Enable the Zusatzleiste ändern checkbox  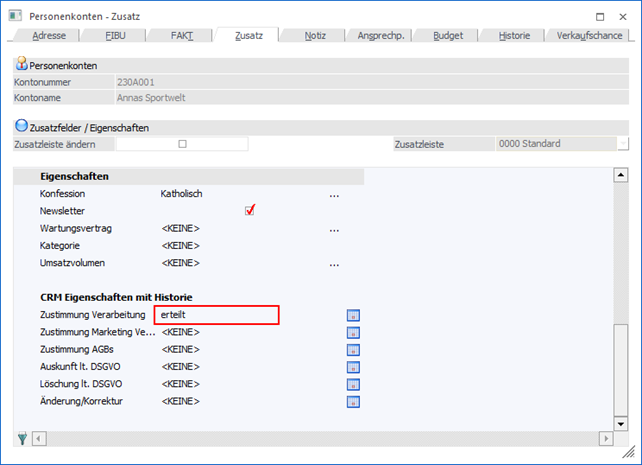click(x=182, y=144)
